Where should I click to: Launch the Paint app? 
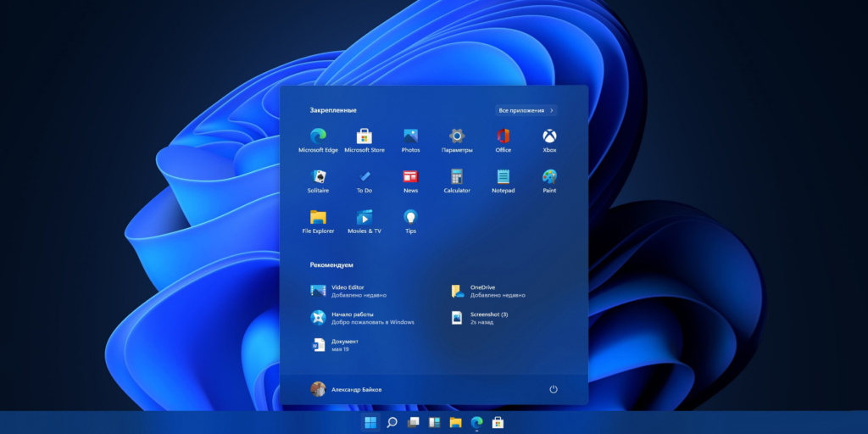(x=549, y=181)
